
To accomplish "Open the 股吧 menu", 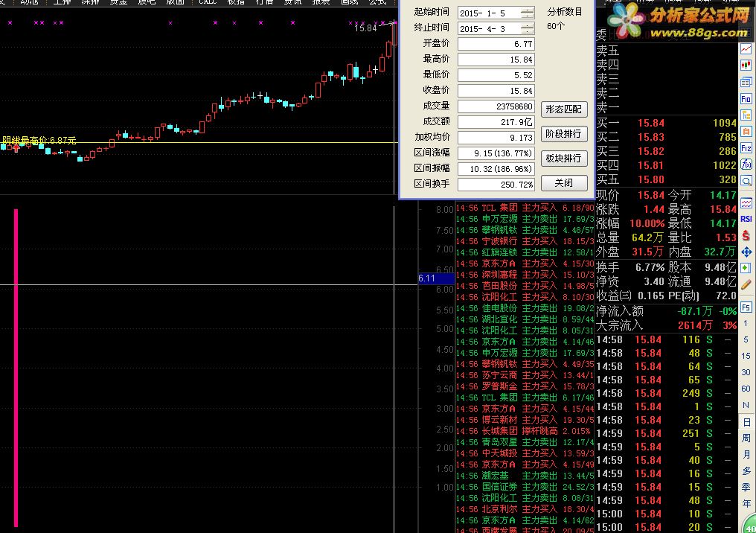I will click(x=147, y=2).
